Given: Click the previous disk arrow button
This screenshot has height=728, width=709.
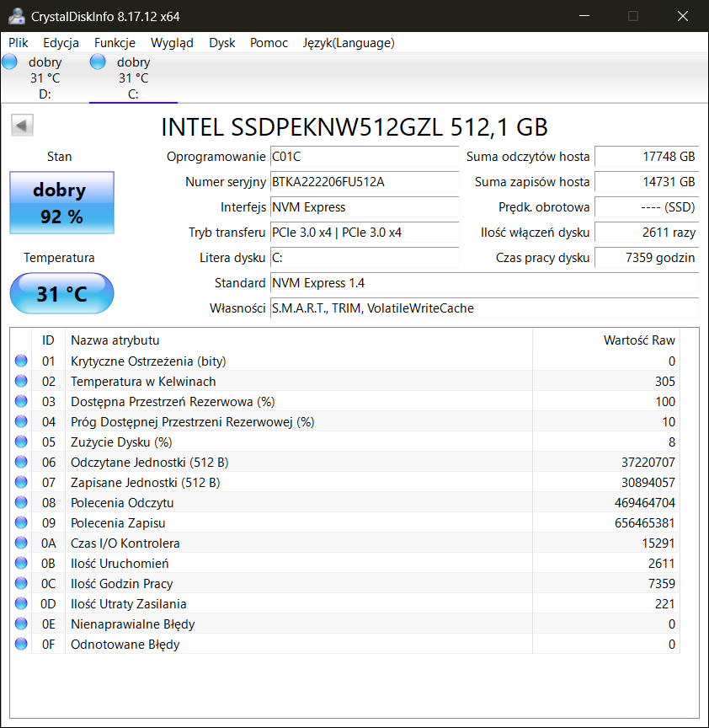Looking at the screenshot, I should pos(22,126).
